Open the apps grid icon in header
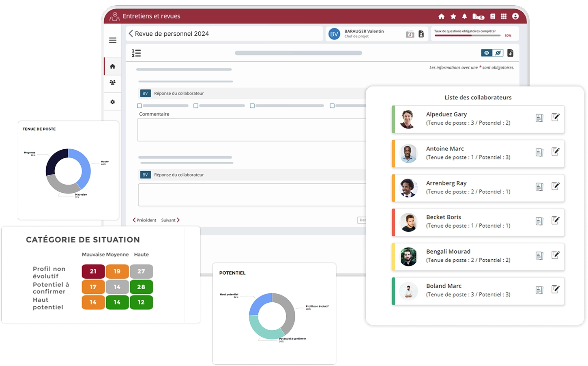Viewport: 588px width, 366px height. (504, 17)
